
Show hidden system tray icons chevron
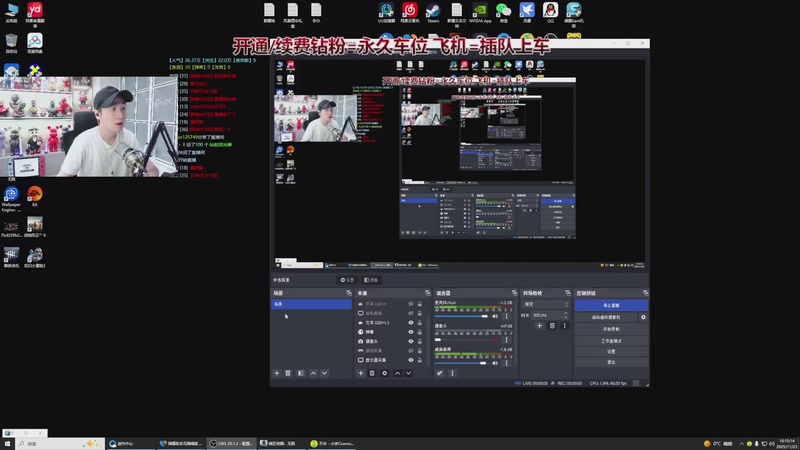click(x=741, y=443)
